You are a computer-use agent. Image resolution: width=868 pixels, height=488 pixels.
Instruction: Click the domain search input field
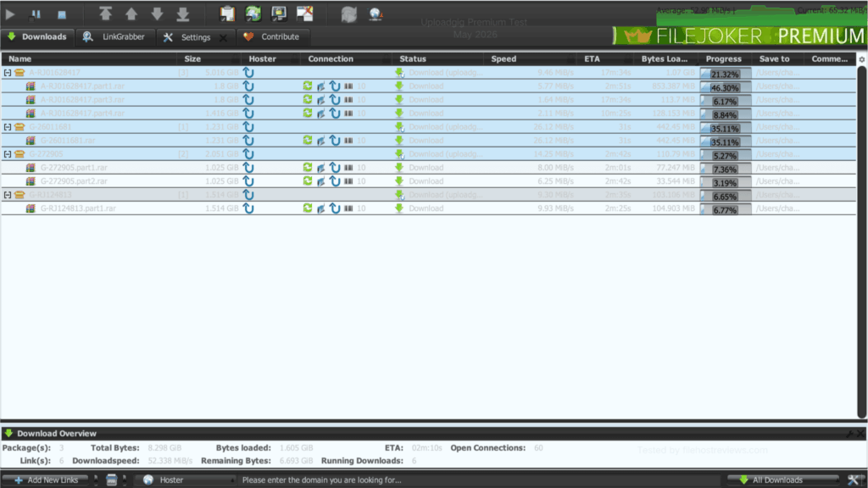(480, 480)
